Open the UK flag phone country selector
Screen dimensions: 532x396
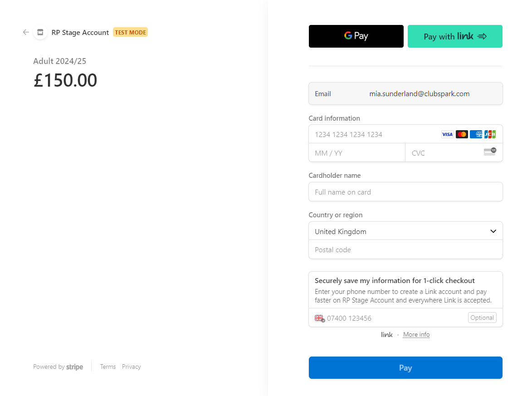(320, 318)
